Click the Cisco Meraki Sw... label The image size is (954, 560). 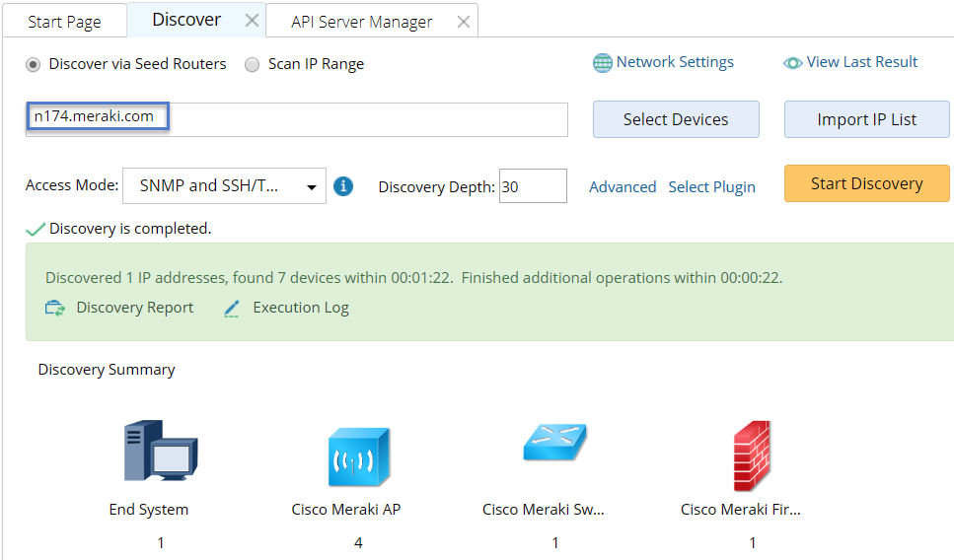(544, 510)
